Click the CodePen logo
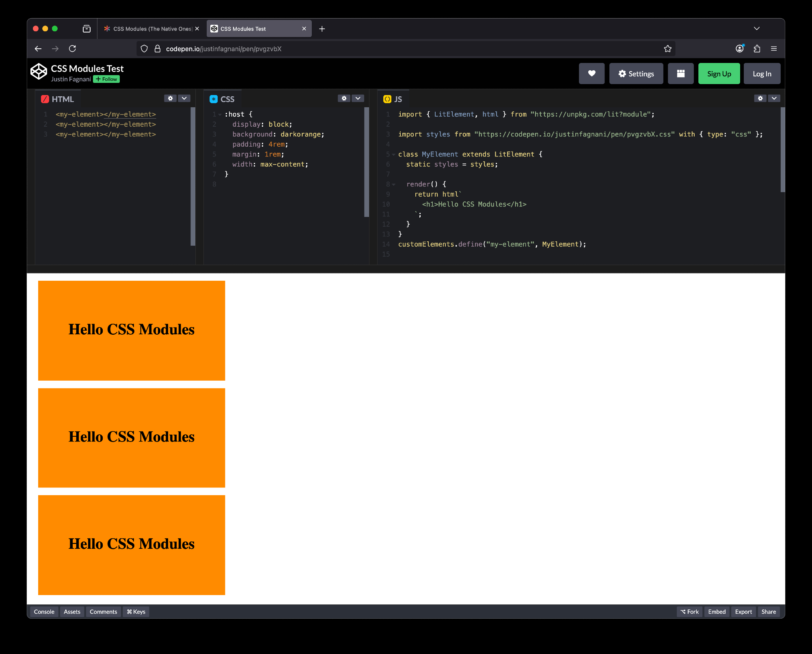The height and width of the screenshot is (654, 812). (39, 71)
